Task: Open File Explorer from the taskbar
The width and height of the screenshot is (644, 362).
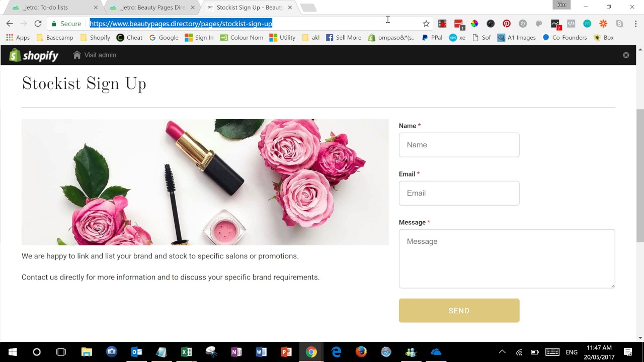Action: point(87,352)
